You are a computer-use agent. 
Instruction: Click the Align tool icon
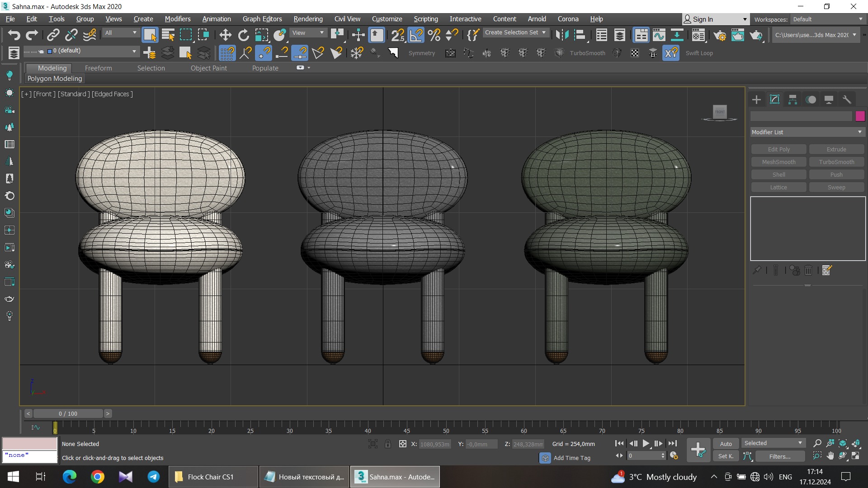tap(580, 35)
